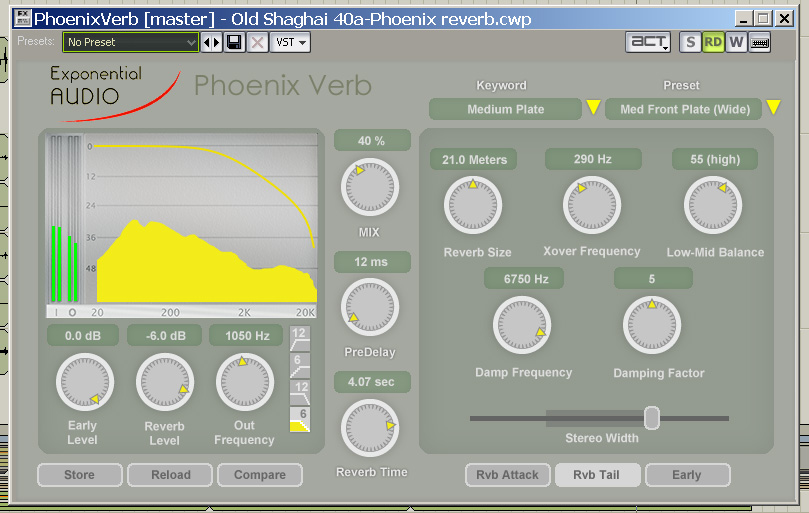
Task: Expand the Preset list yellow arrow
Action: [772, 108]
